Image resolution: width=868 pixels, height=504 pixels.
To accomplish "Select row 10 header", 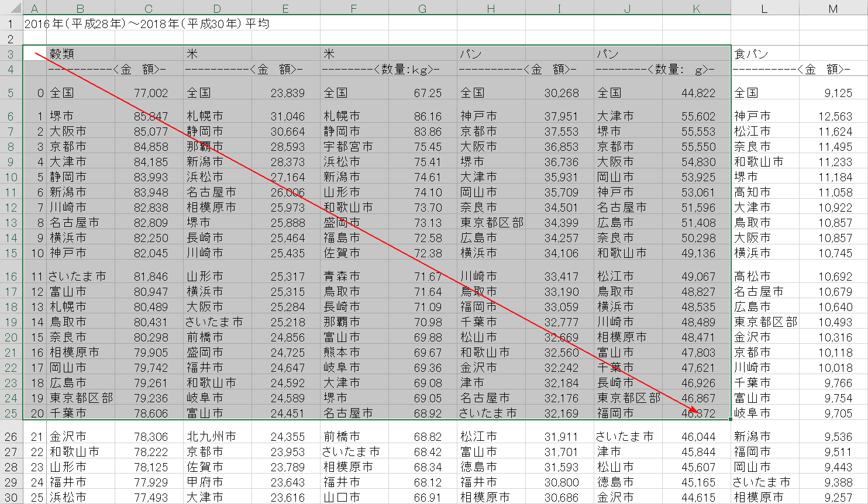I will [x=11, y=177].
